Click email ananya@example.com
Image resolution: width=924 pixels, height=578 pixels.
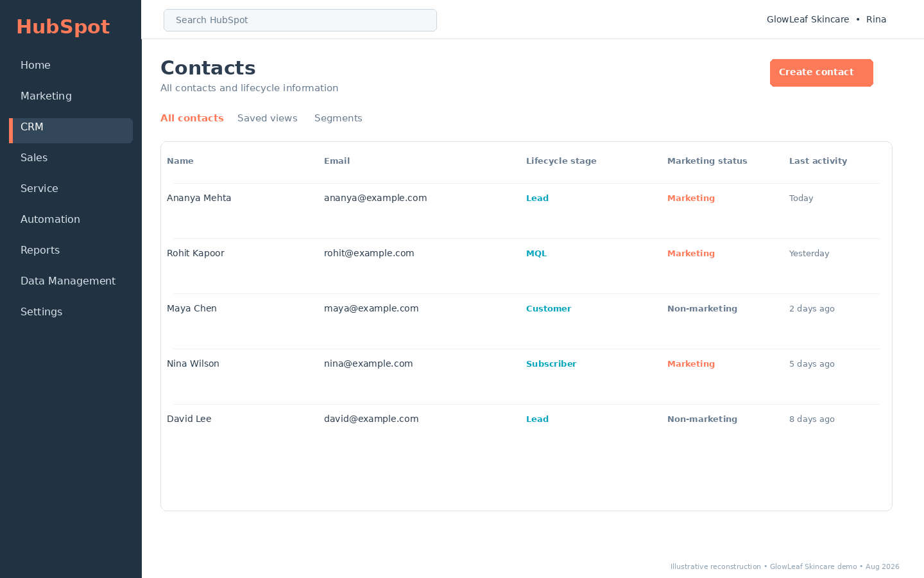click(375, 198)
